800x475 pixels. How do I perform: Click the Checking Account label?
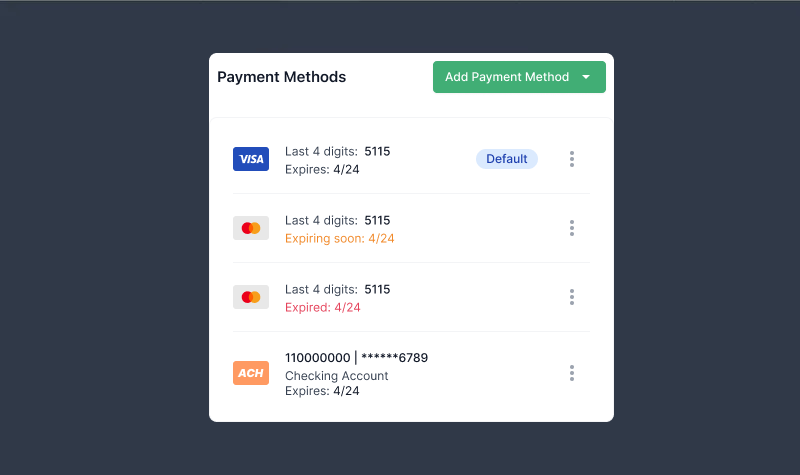tap(337, 376)
